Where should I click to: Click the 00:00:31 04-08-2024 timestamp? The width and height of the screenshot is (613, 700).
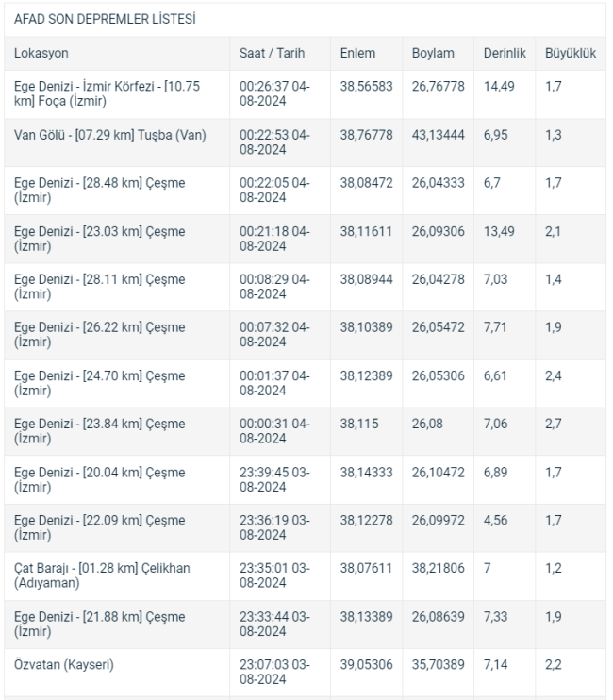coord(274,431)
